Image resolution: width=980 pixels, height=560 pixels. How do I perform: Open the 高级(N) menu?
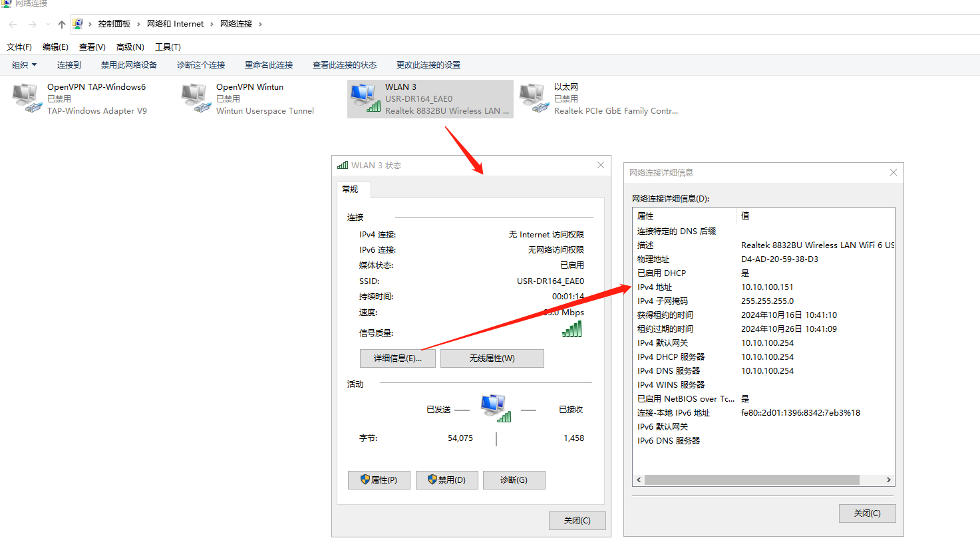click(130, 47)
